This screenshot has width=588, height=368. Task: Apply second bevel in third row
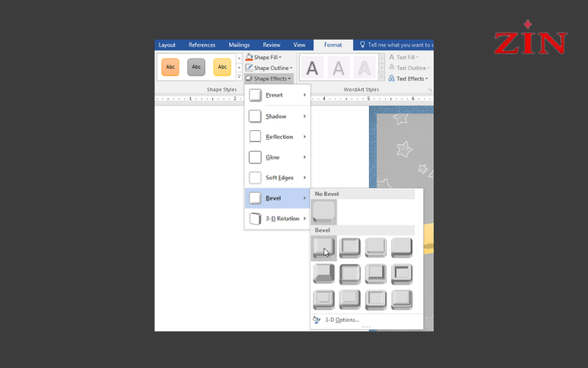coord(350,300)
